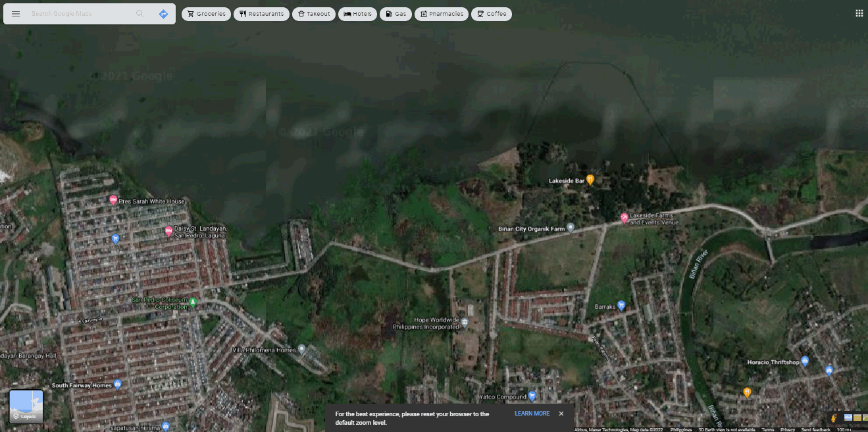
Task: Click the Lakeside Bar orange marker
Action: pyautogui.click(x=590, y=179)
